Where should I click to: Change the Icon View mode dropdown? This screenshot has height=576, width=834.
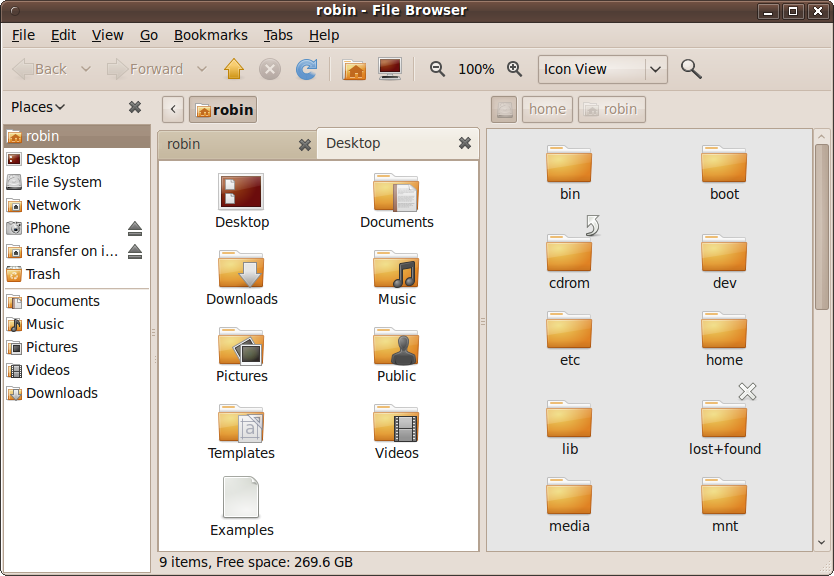(602, 69)
